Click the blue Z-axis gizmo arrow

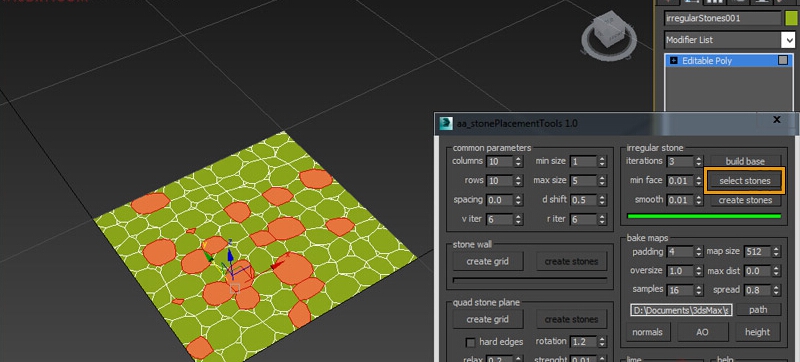(x=230, y=254)
